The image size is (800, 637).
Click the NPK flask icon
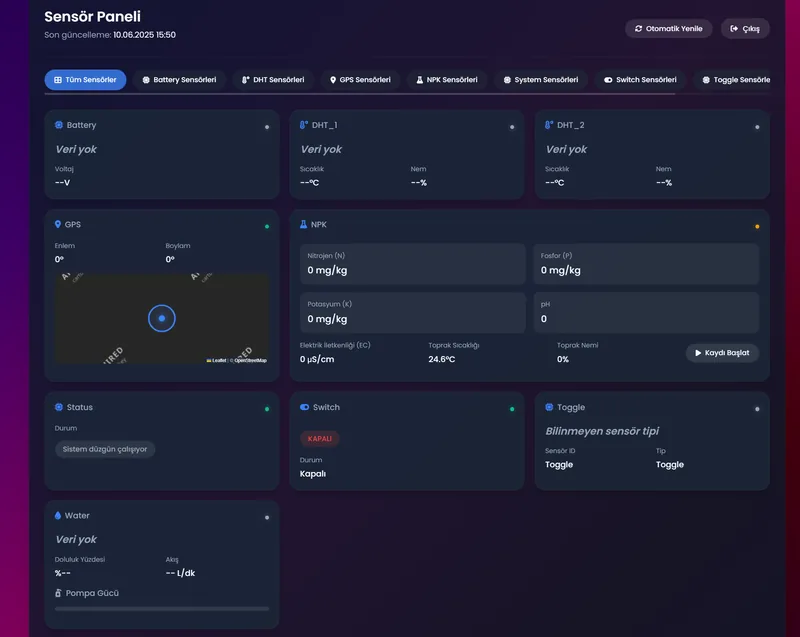tap(304, 224)
